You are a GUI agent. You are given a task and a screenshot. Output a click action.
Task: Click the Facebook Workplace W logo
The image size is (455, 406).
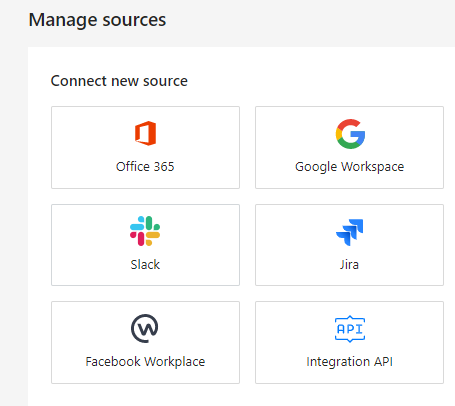(145, 328)
